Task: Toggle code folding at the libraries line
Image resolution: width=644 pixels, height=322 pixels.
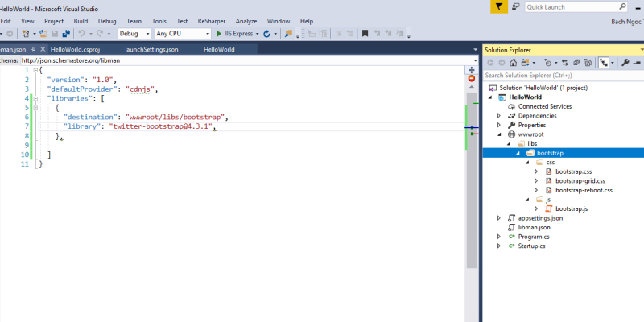Action: [28, 98]
